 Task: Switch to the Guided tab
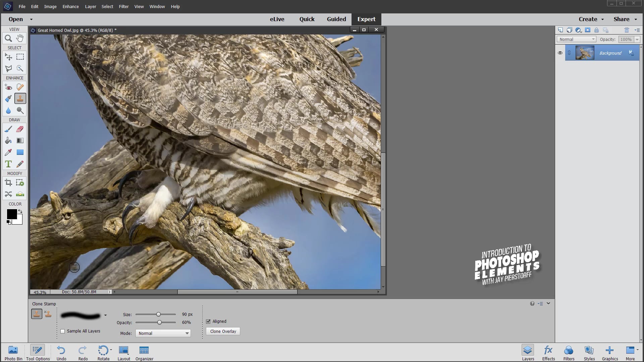[x=336, y=19]
